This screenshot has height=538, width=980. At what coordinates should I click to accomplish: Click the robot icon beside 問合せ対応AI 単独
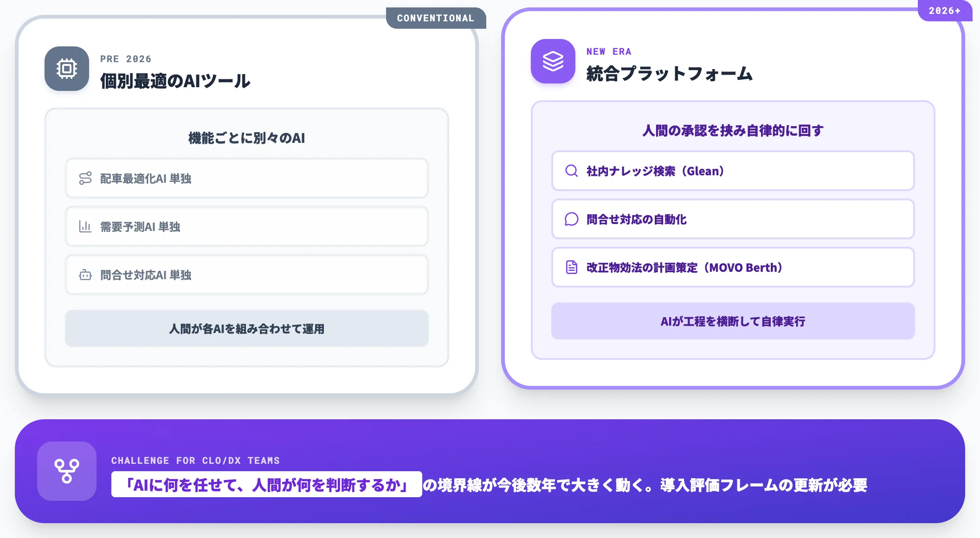click(x=85, y=275)
